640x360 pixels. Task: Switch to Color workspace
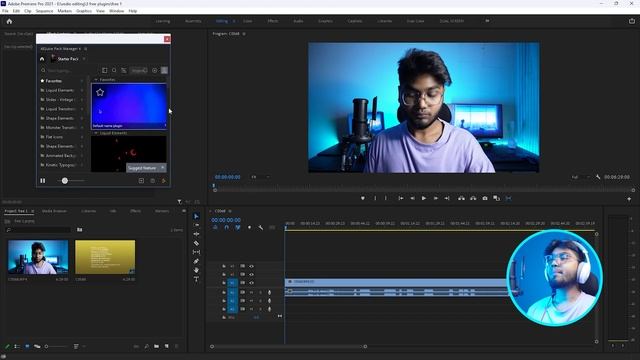tap(247, 21)
